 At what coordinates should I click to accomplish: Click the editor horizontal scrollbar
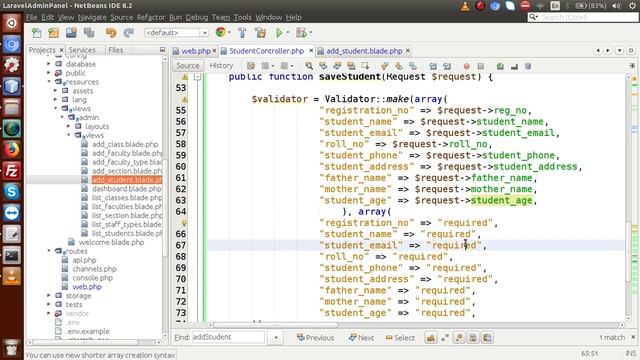[x=275, y=325]
